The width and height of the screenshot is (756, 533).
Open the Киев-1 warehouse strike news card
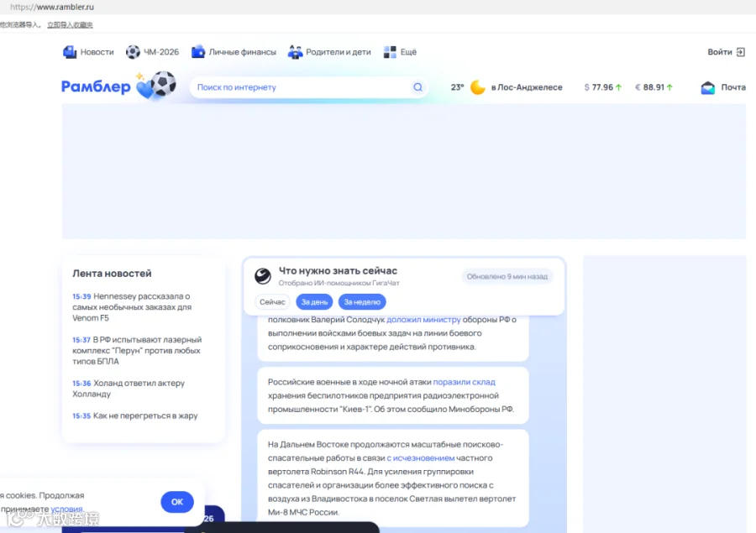click(x=393, y=395)
